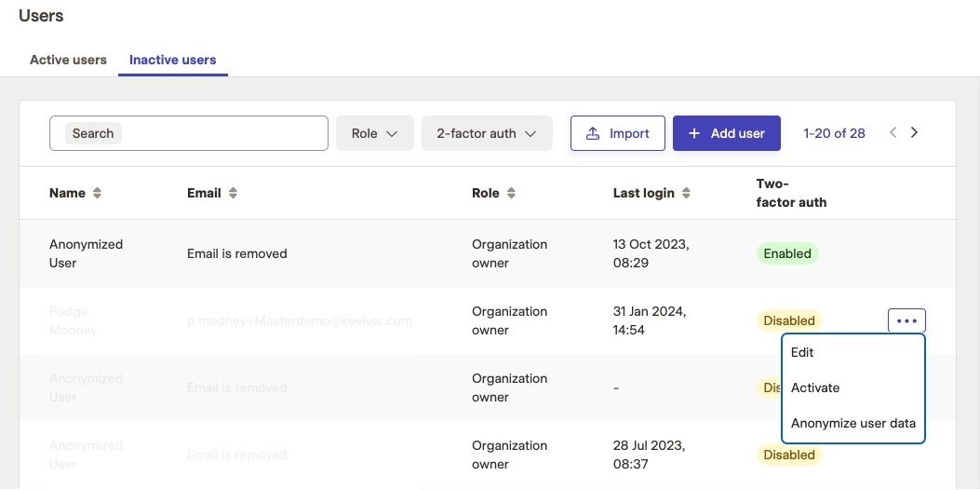Screen dimensions: 980x490
Task: Click Disabled badge in 28 Jul 2023 row
Action: click(x=789, y=455)
